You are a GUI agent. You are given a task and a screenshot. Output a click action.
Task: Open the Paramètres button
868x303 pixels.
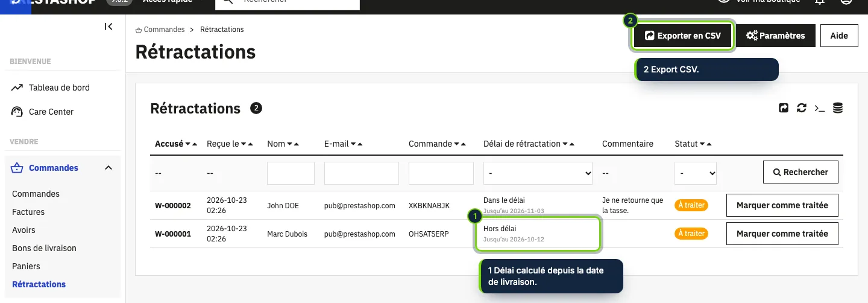tap(776, 36)
